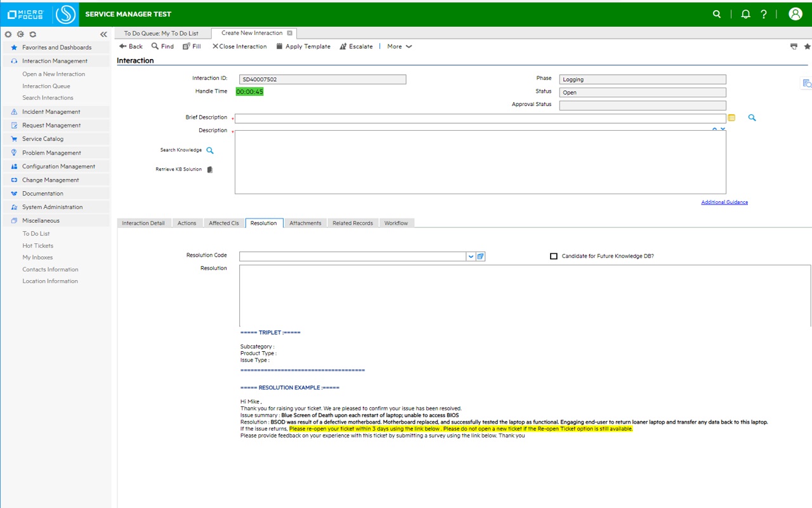Click yellow list icon beside Brief Description

tap(731, 118)
